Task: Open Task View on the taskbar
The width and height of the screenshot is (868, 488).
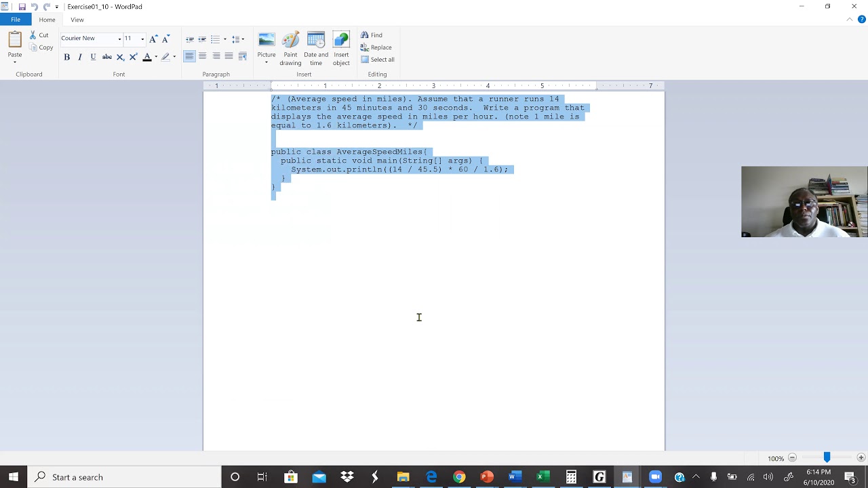Action: [262, 477]
